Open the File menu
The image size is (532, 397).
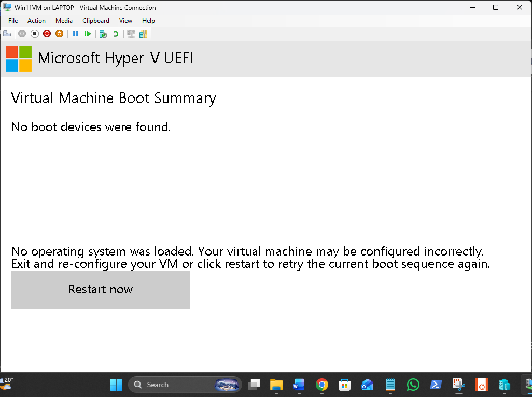point(13,21)
